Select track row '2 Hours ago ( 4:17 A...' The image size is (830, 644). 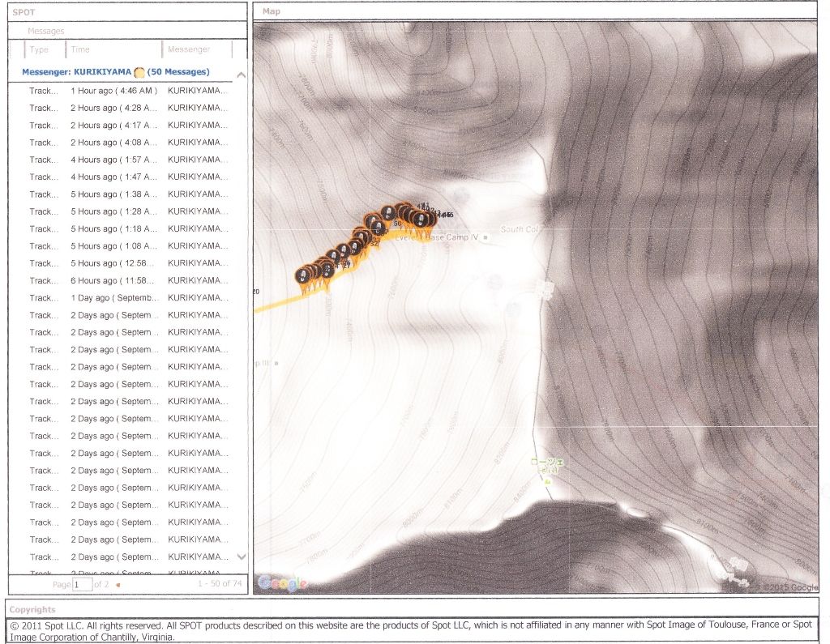point(127,126)
